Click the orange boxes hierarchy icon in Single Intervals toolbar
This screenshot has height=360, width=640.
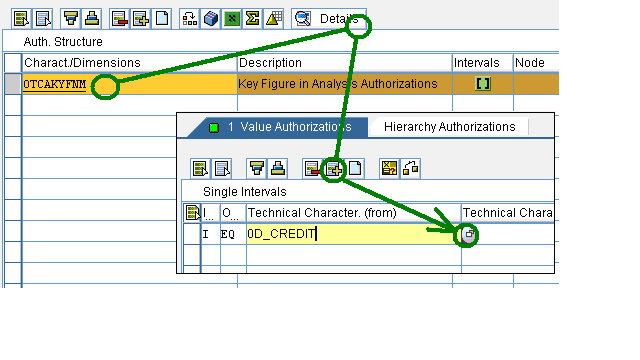(411, 168)
